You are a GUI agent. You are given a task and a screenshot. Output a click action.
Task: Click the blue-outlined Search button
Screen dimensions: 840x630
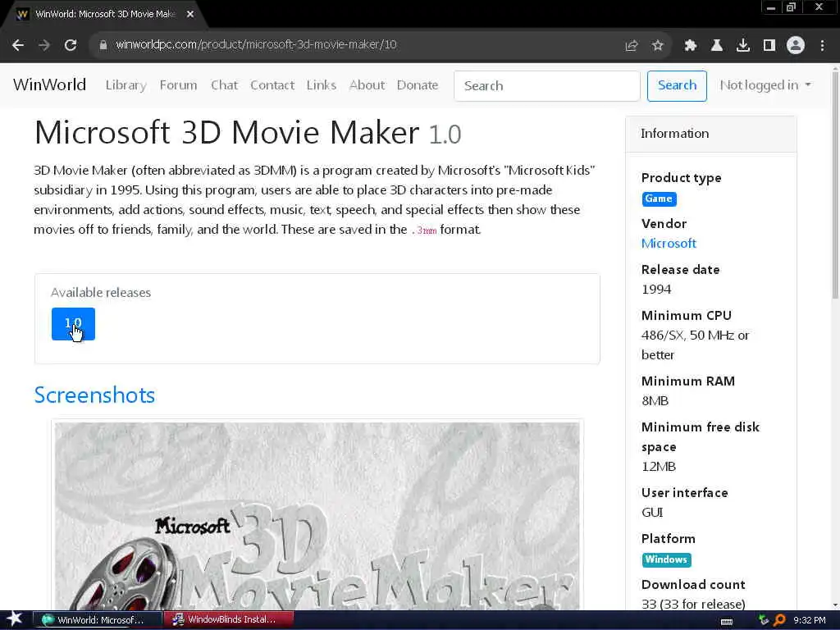coord(677,85)
